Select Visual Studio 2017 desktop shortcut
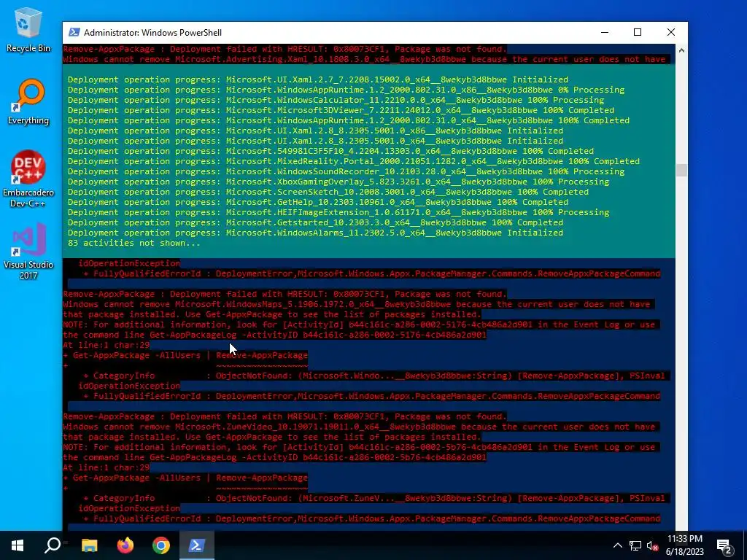 point(28,252)
